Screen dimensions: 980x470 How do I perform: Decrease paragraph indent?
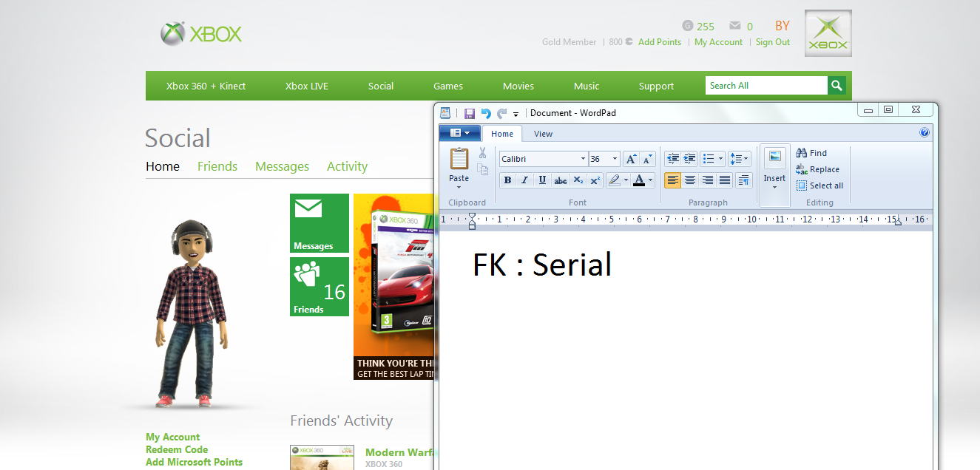pos(672,159)
